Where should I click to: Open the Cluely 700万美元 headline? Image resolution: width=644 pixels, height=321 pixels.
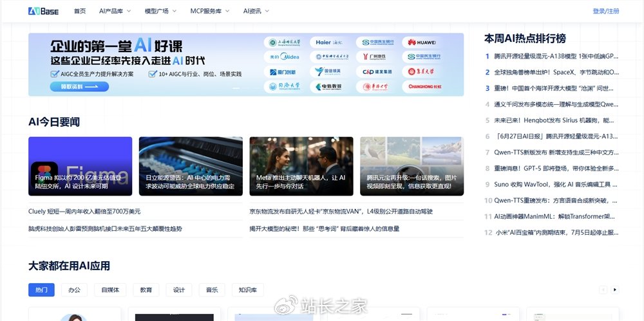pyautogui.click(x=84, y=212)
